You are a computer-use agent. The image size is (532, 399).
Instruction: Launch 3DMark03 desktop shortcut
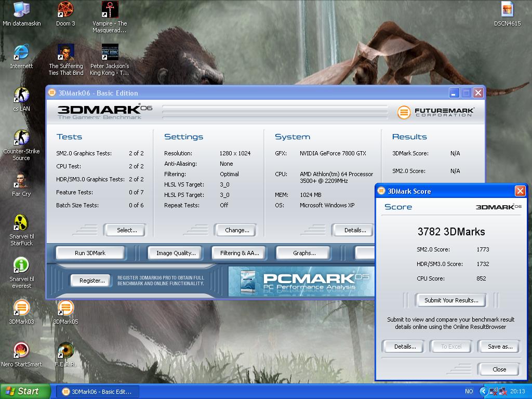tap(21, 312)
